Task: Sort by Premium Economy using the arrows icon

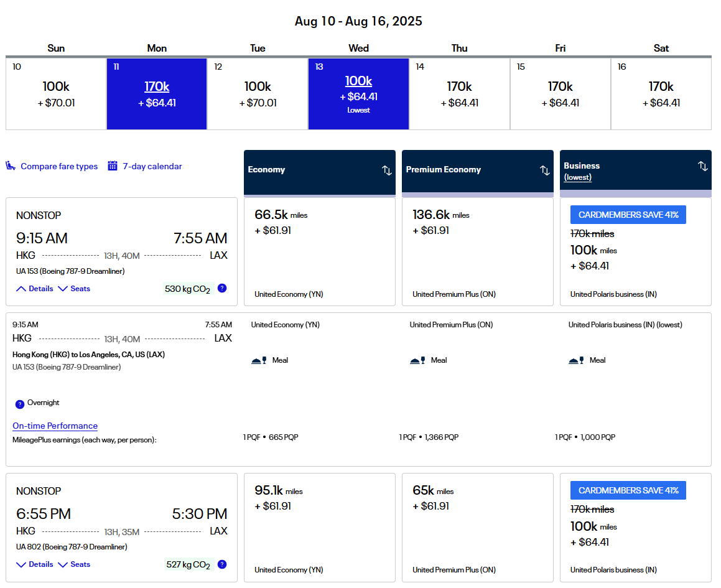Action: pos(545,170)
